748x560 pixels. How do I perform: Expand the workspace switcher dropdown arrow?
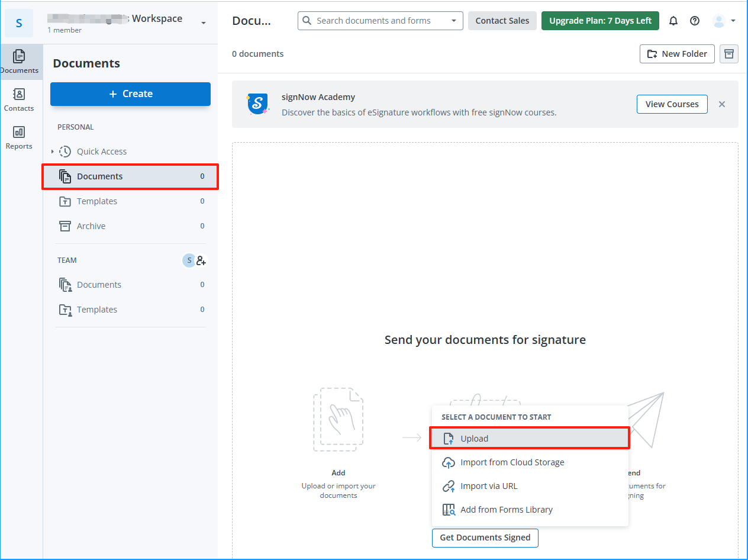(x=204, y=23)
